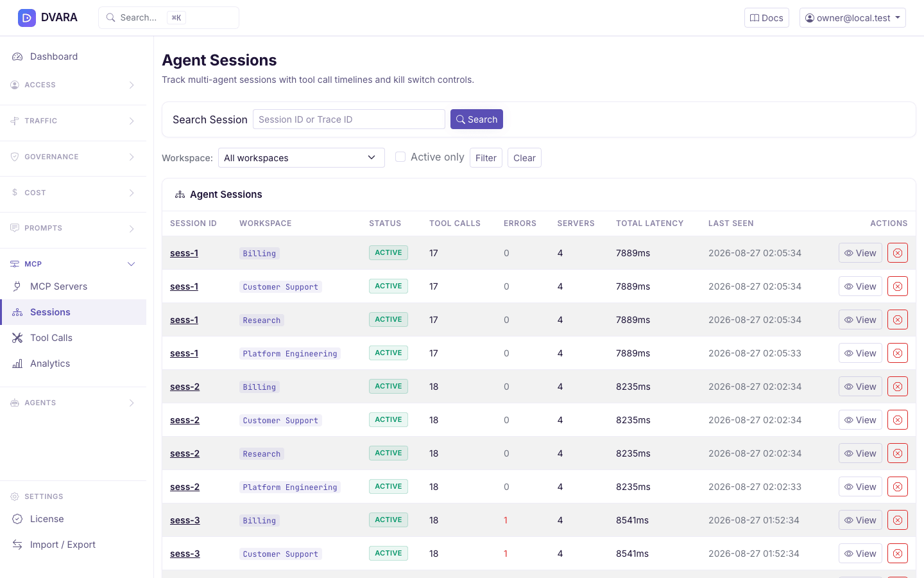The height and width of the screenshot is (578, 924).
Task: Open sess-1 Research session ID link
Action: pos(184,320)
